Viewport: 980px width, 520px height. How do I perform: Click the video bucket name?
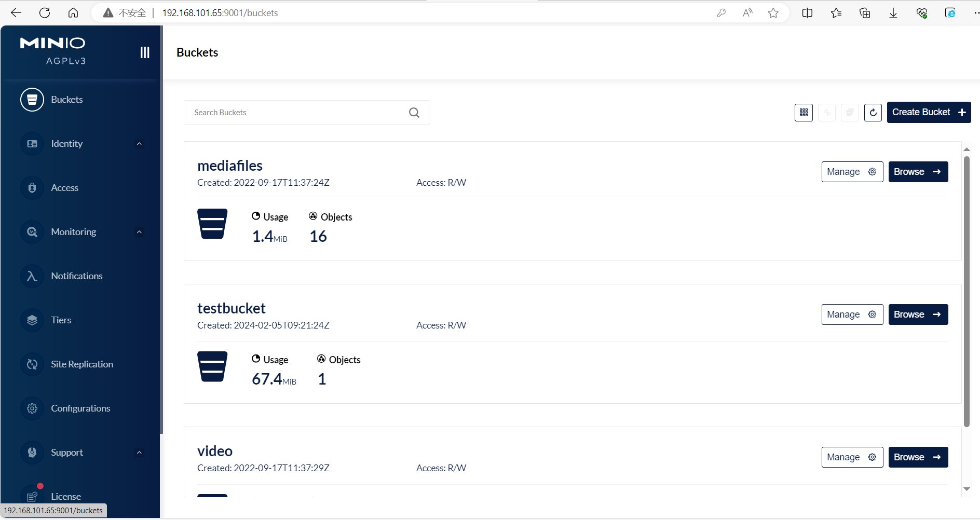pyautogui.click(x=215, y=451)
